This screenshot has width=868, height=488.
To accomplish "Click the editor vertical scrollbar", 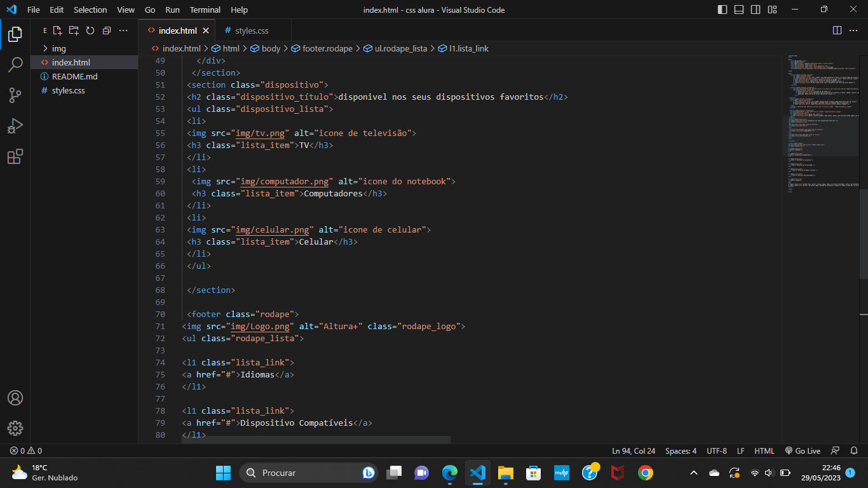I will pos(864,234).
